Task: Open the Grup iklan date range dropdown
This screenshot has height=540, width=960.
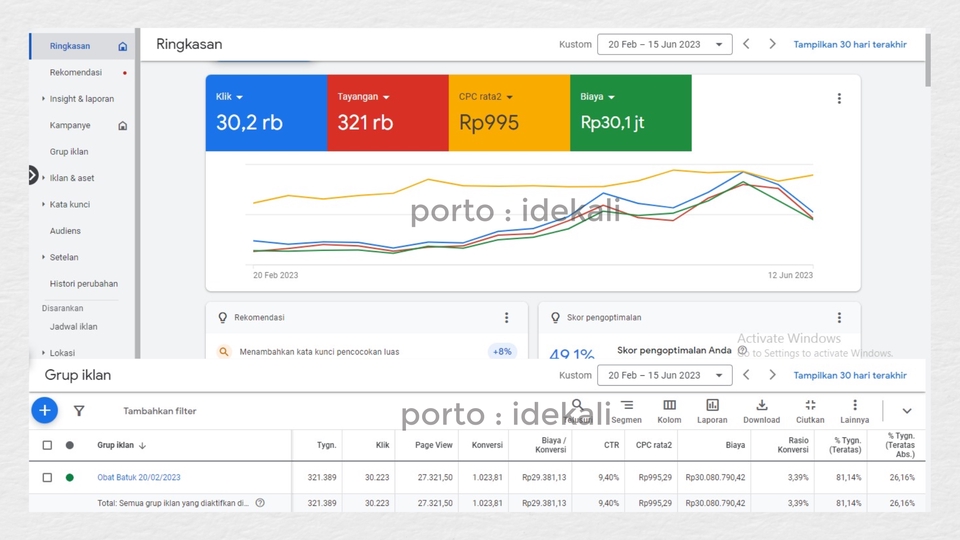Action: tap(665, 375)
